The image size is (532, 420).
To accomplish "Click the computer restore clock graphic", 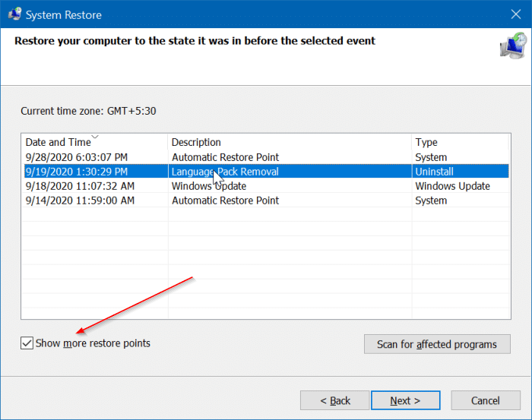I will [513, 46].
